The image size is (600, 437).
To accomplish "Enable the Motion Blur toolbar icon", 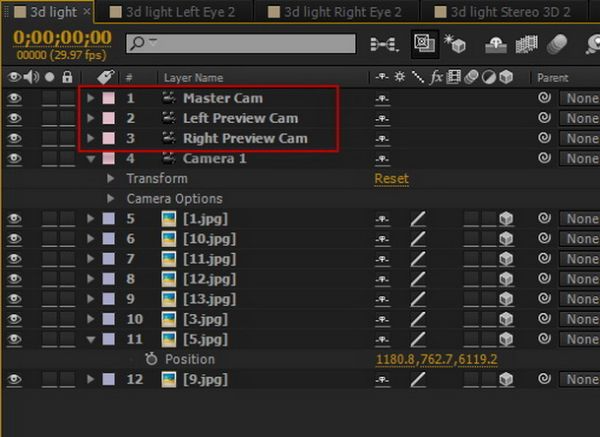I will 557,44.
